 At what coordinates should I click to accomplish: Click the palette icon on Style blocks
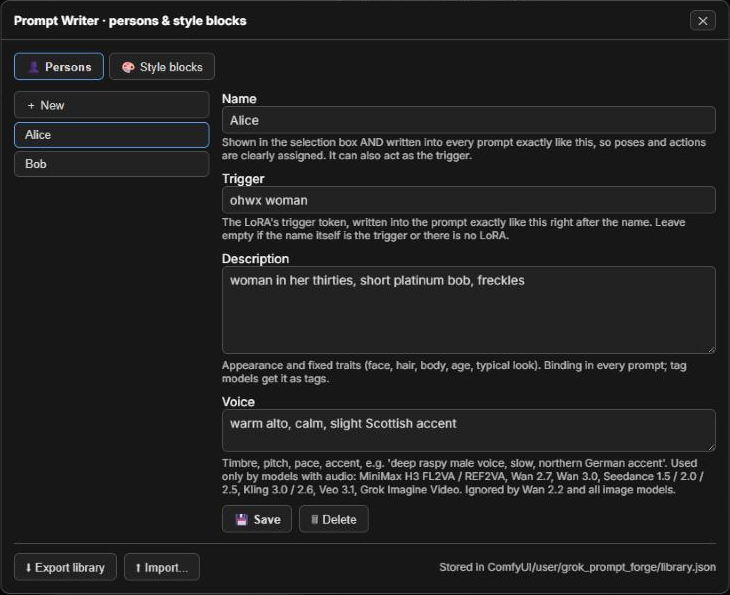[128, 67]
